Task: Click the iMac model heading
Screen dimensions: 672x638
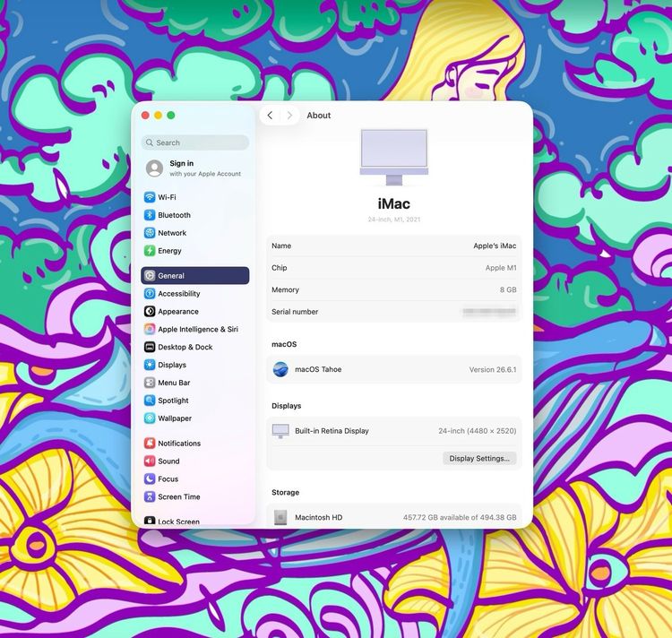Action: point(394,203)
